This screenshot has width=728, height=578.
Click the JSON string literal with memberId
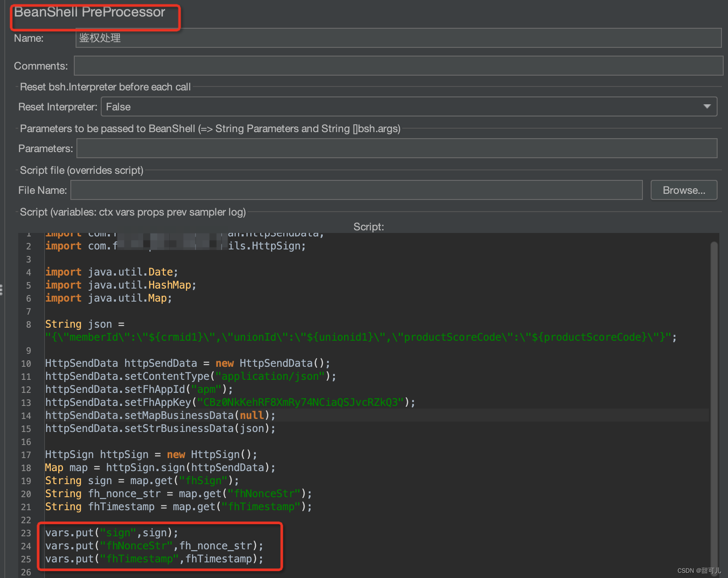coord(361,337)
